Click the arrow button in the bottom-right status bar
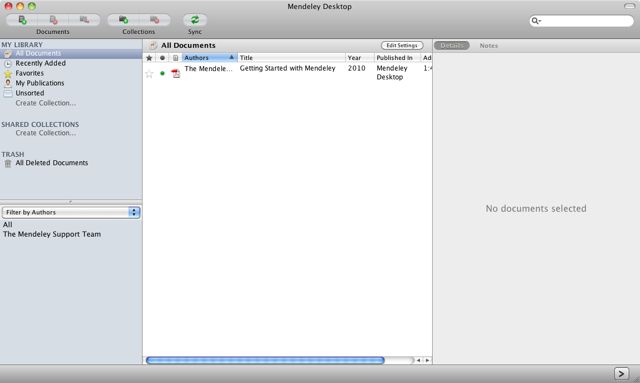640x383 pixels. pos(621,373)
